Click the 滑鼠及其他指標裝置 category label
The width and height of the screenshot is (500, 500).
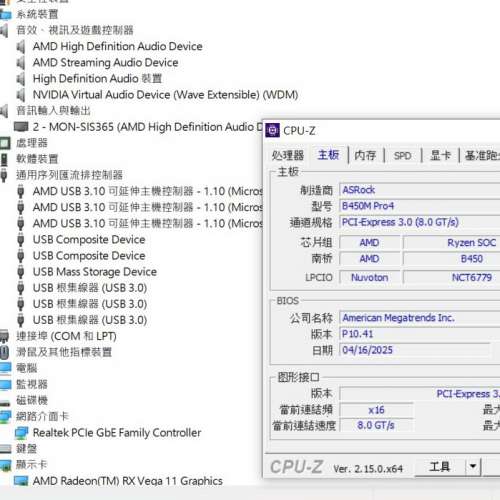[64, 352]
